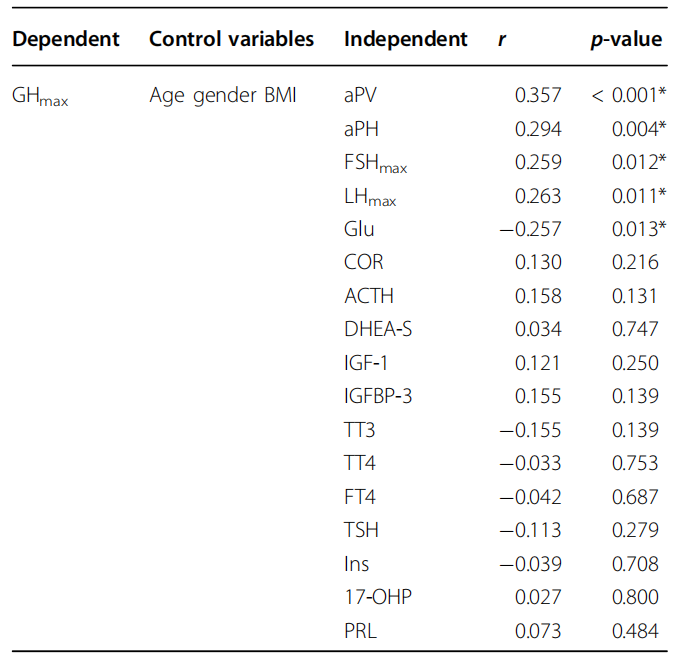Viewport: 685px width, 658px height.
Task: Click the "p-value" column header
Action: pos(626,40)
